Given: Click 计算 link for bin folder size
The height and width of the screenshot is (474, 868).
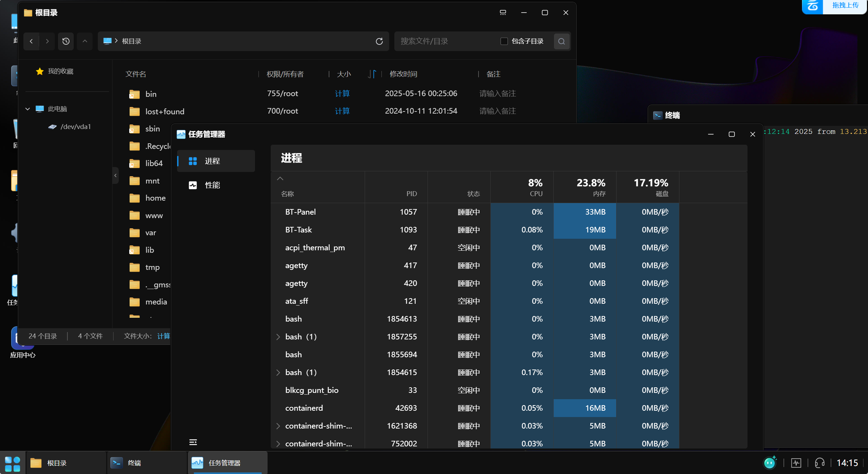Looking at the screenshot, I should click(342, 93).
